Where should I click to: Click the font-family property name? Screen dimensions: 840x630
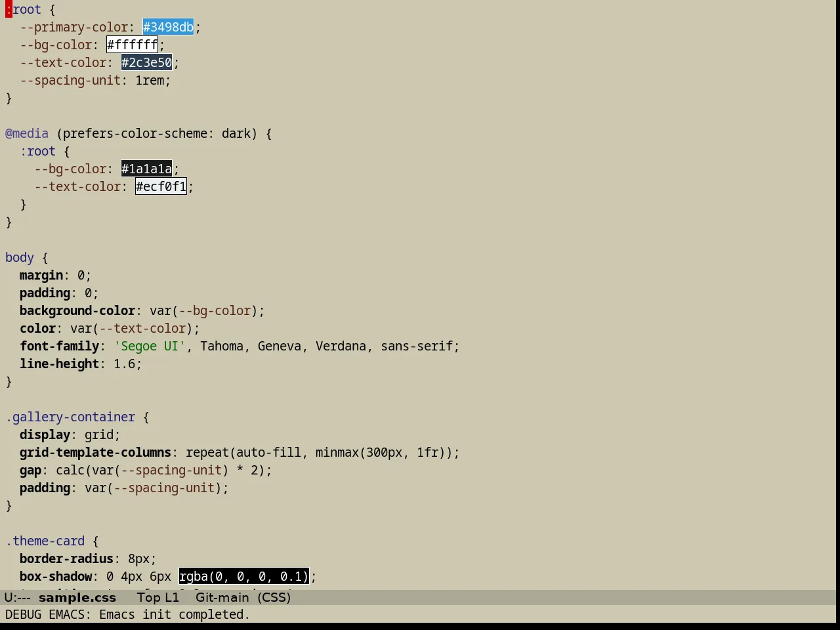59,346
